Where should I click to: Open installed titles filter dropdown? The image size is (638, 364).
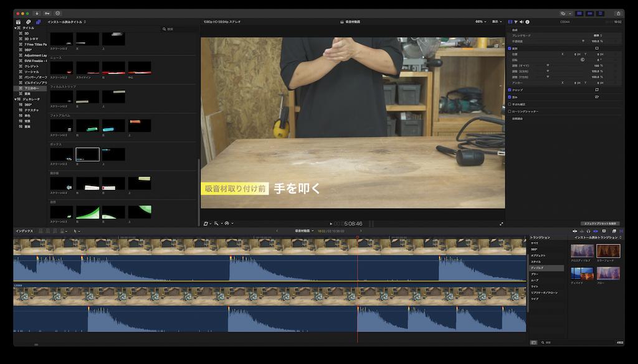[67, 22]
